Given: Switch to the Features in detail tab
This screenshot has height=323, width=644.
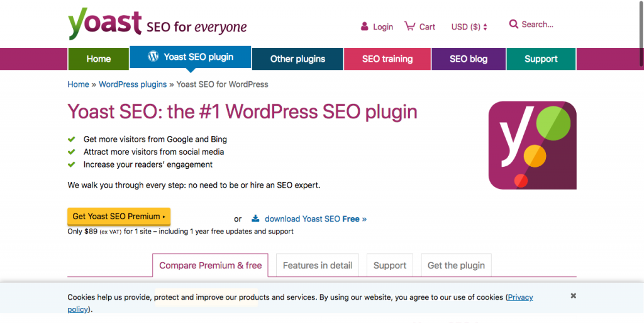Looking at the screenshot, I should pyautogui.click(x=318, y=265).
